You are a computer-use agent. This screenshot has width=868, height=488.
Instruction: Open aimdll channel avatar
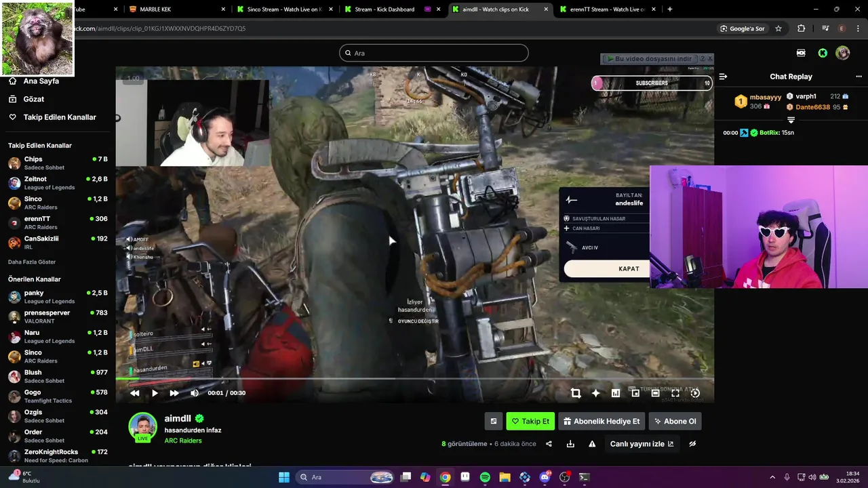(x=143, y=426)
